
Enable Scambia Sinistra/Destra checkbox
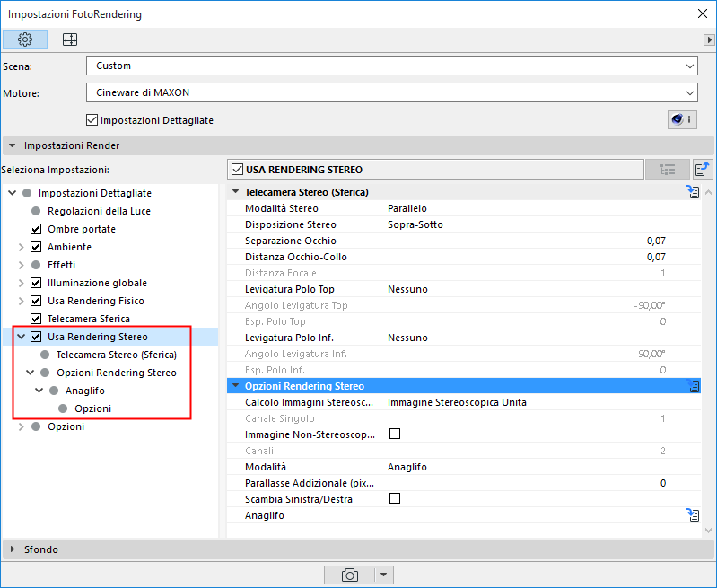395,498
